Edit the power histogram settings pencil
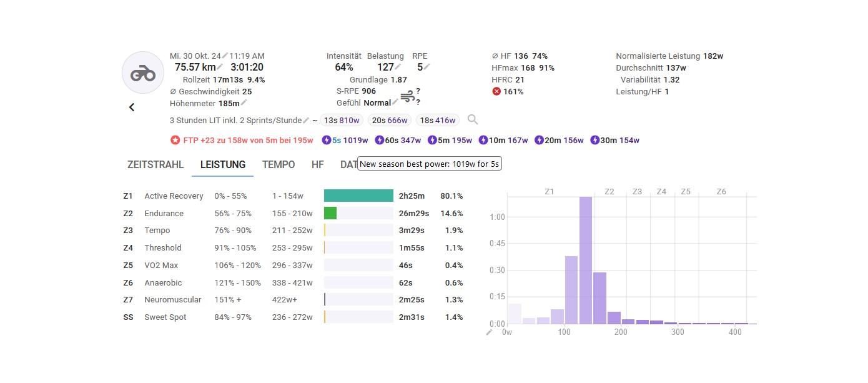Viewport: 868px width, 383px height. (490, 332)
